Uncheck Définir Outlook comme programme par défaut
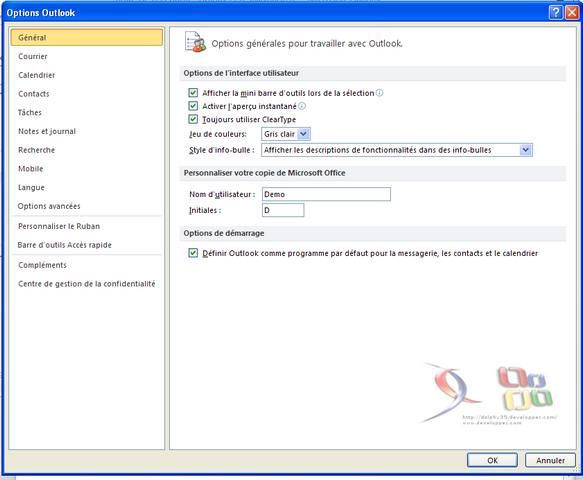 [x=193, y=253]
